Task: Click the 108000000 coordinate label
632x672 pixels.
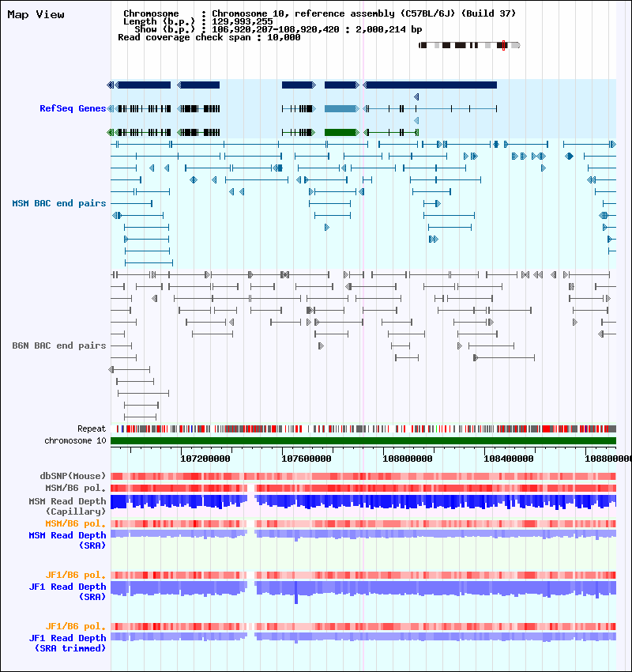Action: (407, 459)
